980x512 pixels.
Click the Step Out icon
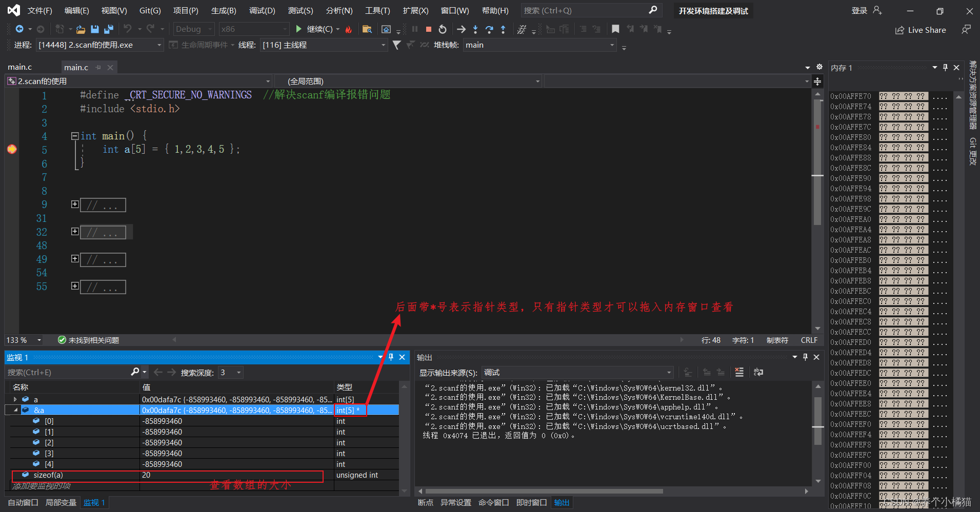(503, 29)
